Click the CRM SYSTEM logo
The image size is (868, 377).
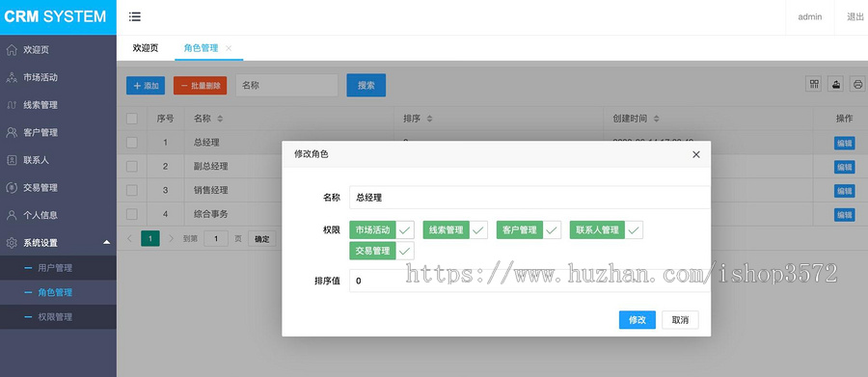click(55, 16)
